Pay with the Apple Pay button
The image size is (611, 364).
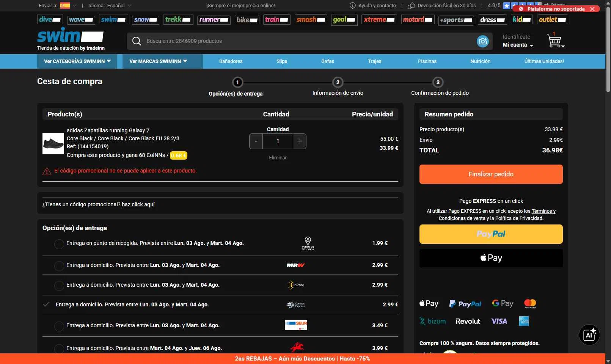pyautogui.click(x=491, y=258)
